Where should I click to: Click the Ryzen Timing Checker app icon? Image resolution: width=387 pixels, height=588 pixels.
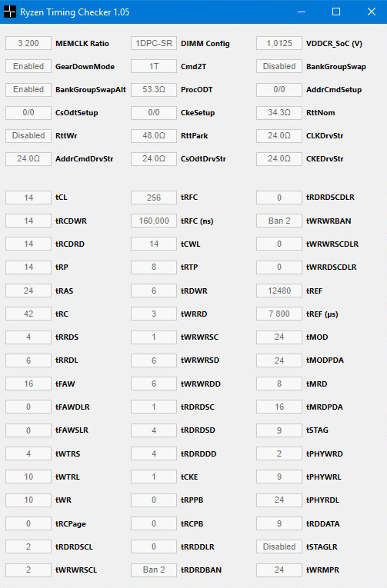pyautogui.click(x=10, y=12)
